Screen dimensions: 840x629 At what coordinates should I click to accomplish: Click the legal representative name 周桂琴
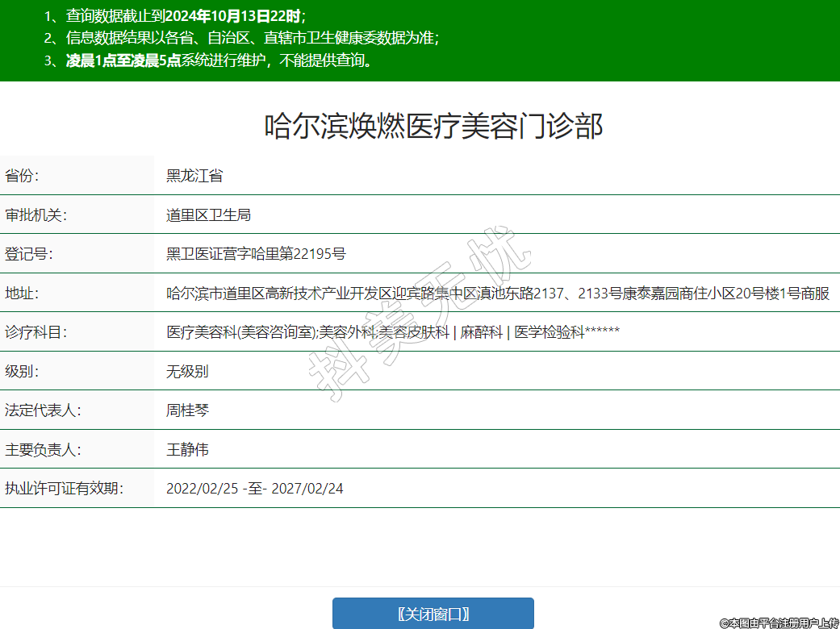point(187,410)
